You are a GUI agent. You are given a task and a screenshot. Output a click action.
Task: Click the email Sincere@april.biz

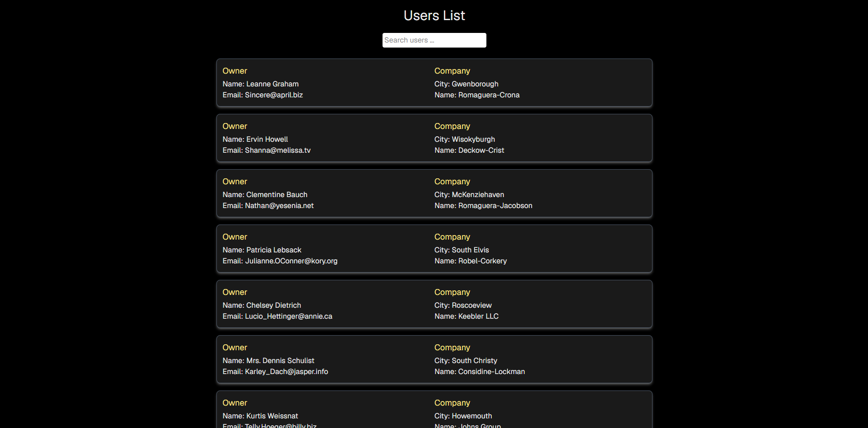[x=274, y=95]
